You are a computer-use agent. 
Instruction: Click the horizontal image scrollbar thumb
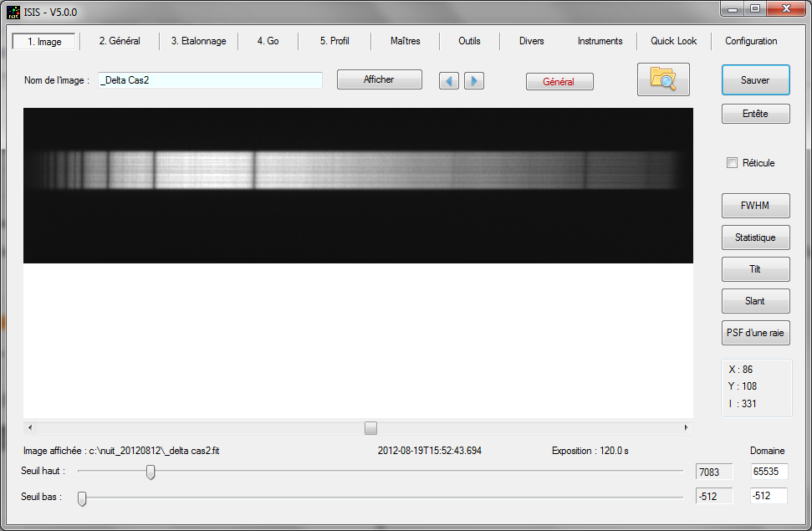coord(370,428)
